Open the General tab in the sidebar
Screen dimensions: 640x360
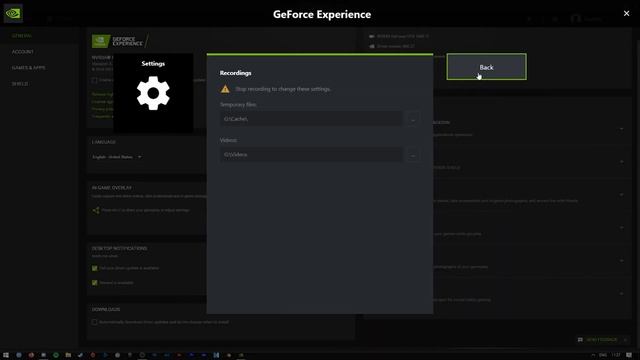pos(22,36)
